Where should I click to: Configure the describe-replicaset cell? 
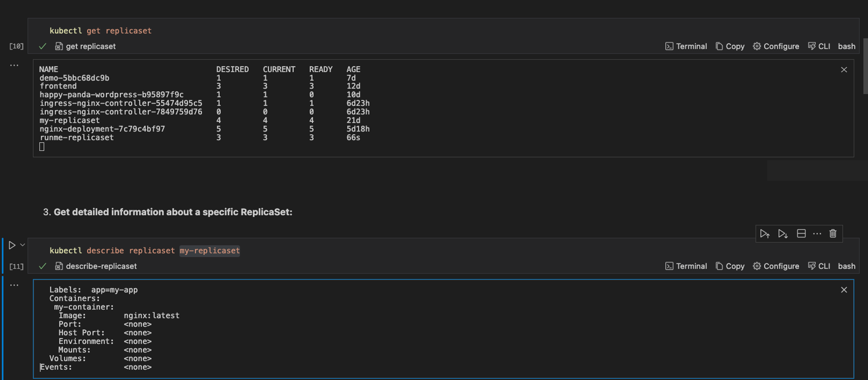coord(776,266)
